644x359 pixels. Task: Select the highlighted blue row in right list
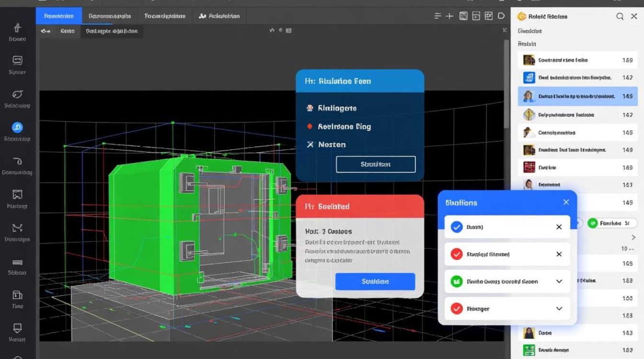[577, 96]
